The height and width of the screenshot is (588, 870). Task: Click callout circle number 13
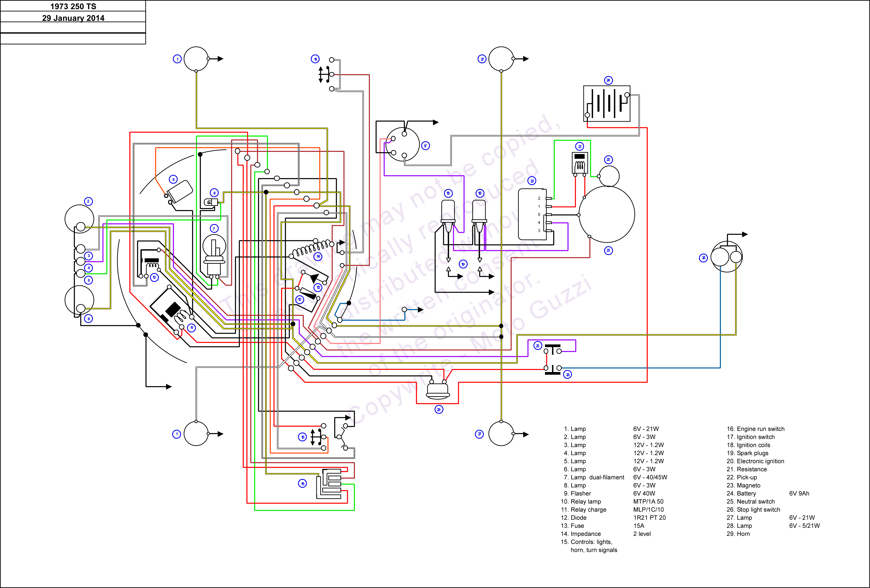pos(300,299)
